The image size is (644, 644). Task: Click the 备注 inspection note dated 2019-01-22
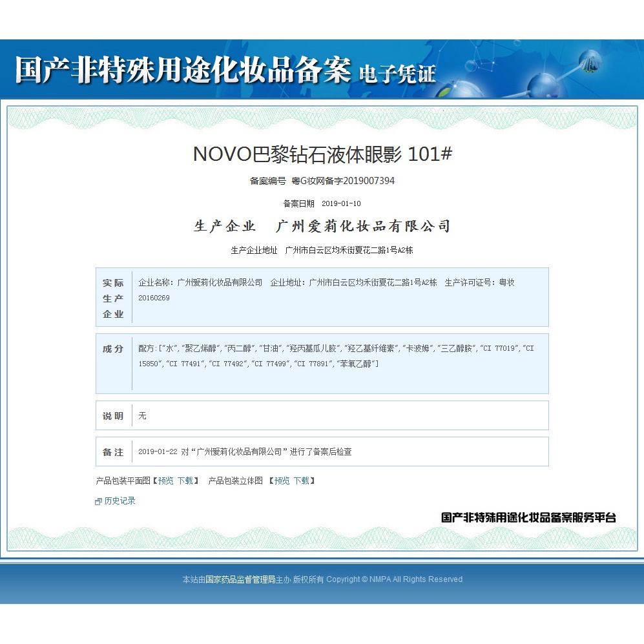point(245,452)
